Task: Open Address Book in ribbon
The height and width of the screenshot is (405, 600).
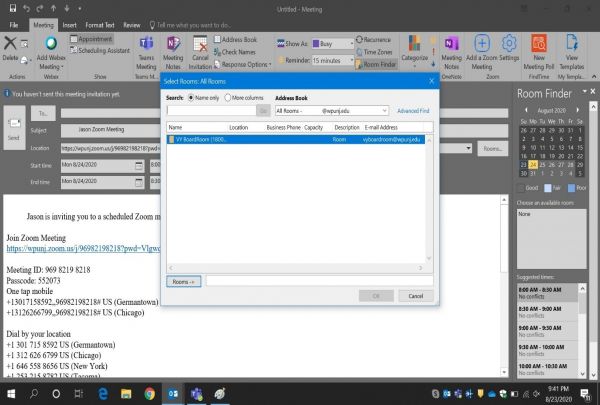Action: pos(238,40)
